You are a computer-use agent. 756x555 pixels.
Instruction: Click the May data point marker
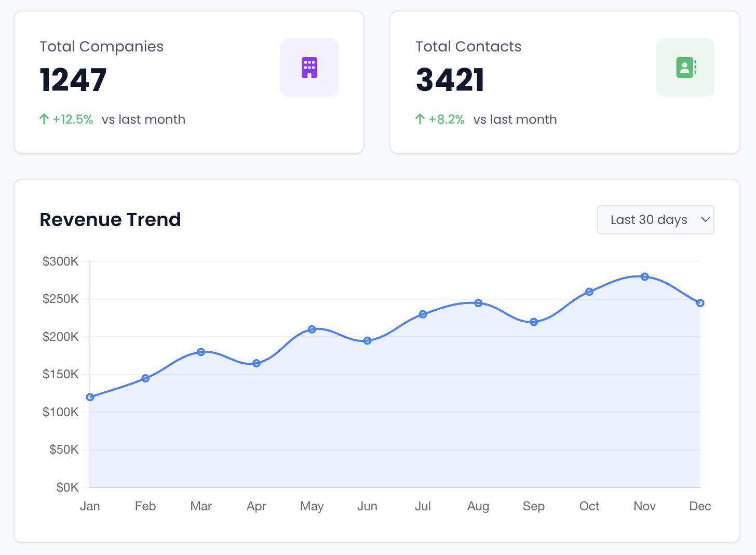point(312,329)
